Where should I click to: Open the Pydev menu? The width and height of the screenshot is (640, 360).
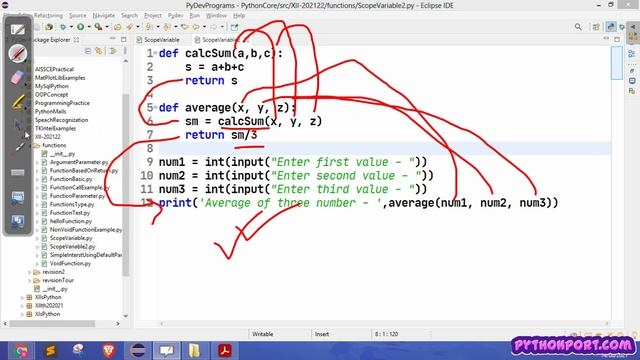click(x=175, y=16)
